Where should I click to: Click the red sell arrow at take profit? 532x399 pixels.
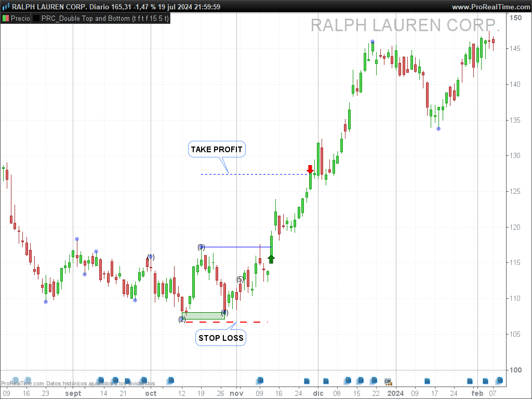(310, 169)
